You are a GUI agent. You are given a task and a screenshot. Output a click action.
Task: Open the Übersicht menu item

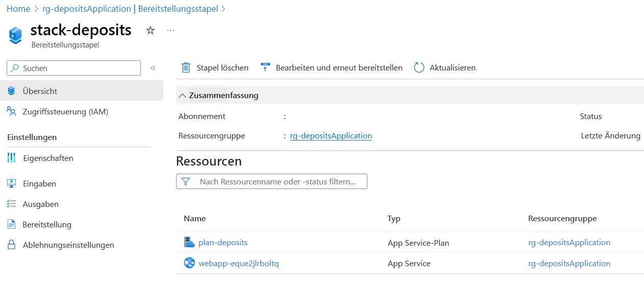pyautogui.click(x=82, y=91)
